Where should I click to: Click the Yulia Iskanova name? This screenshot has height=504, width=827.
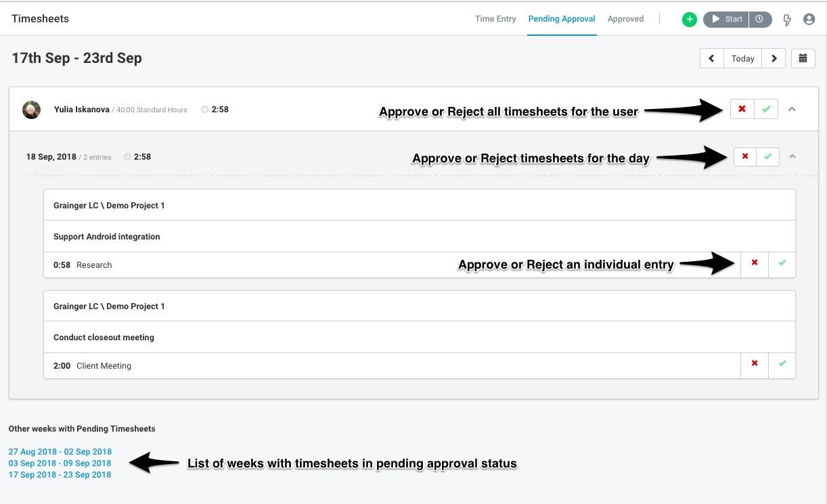(x=82, y=110)
